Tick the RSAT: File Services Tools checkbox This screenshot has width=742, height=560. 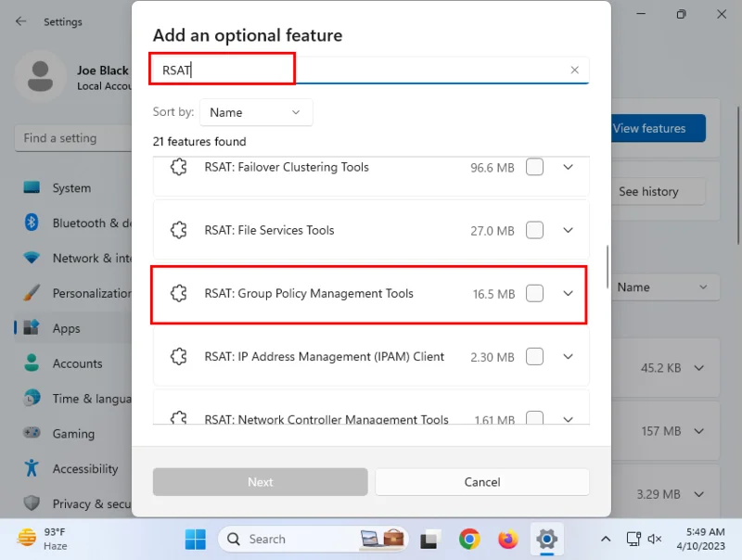pyautogui.click(x=535, y=230)
